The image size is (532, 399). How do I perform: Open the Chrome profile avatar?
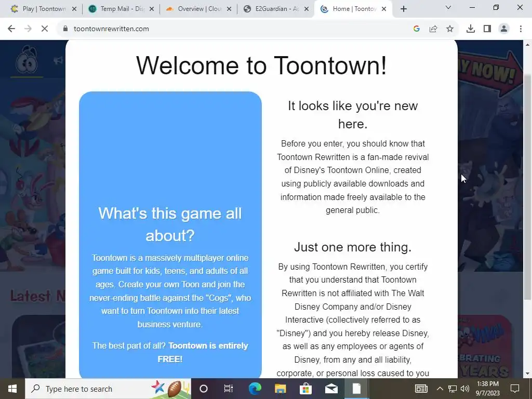(504, 29)
